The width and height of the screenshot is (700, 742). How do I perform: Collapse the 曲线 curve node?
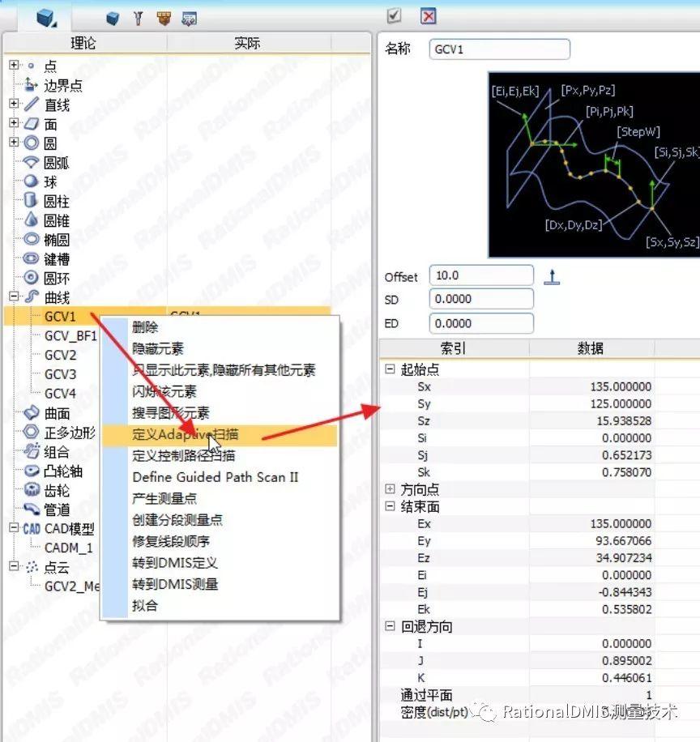tap(14, 297)
